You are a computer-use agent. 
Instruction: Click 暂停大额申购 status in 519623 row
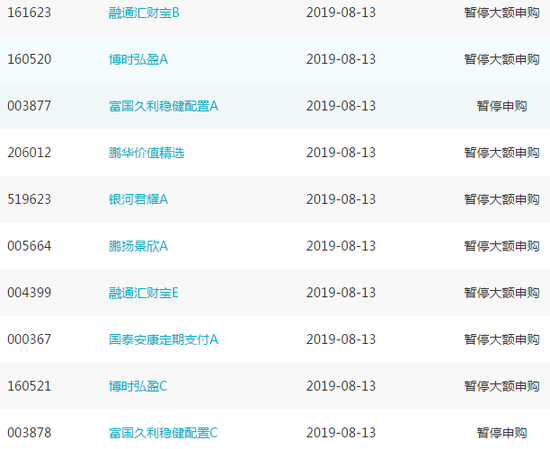(x=502, y=199)
